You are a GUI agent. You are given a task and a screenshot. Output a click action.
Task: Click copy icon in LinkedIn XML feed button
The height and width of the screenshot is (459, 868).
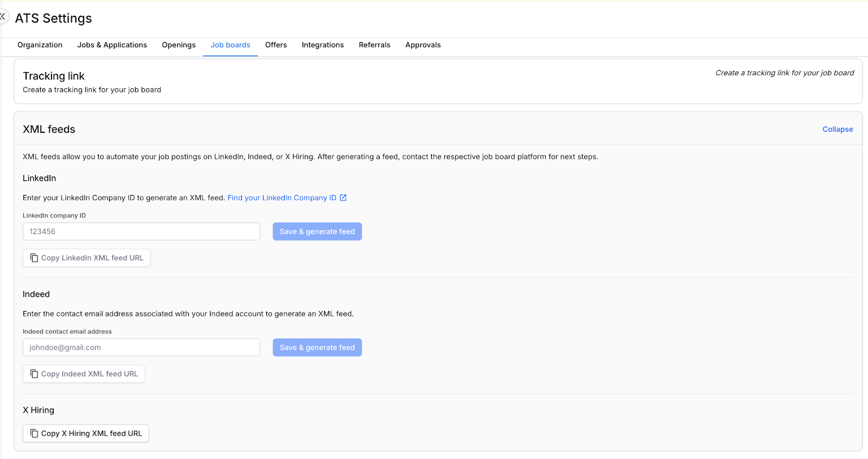(x=34, y=258)
